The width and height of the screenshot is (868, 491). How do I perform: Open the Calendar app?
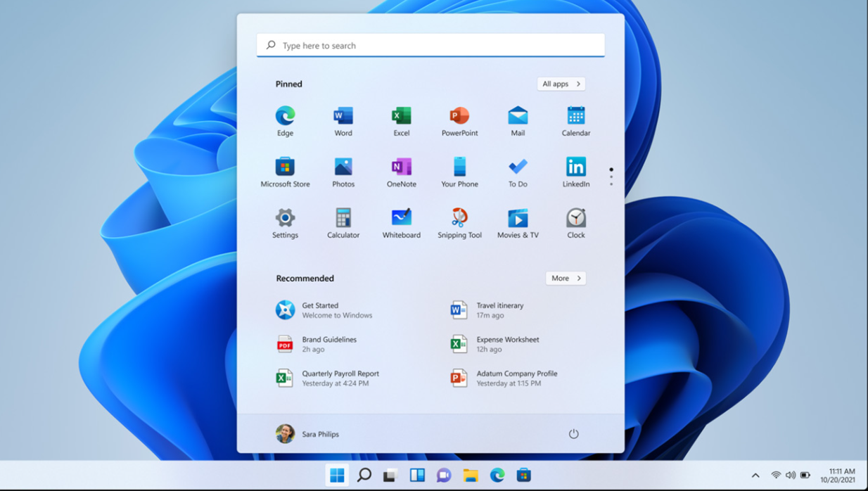point(576,121)
